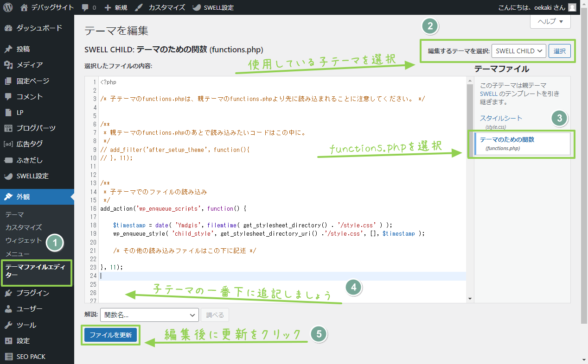Screen dimensions: 588x364
Task: Expand the ヘルプ panel at top right
Action: coord(550,22)
